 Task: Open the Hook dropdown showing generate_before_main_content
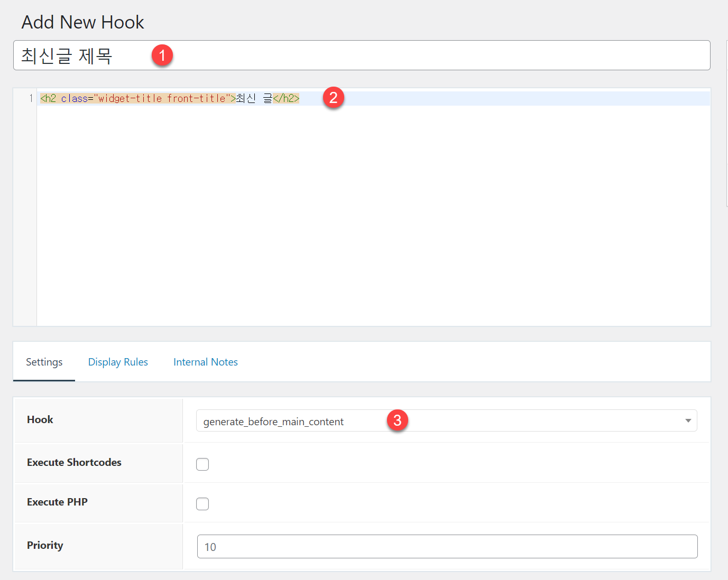[x=446, y=421]
